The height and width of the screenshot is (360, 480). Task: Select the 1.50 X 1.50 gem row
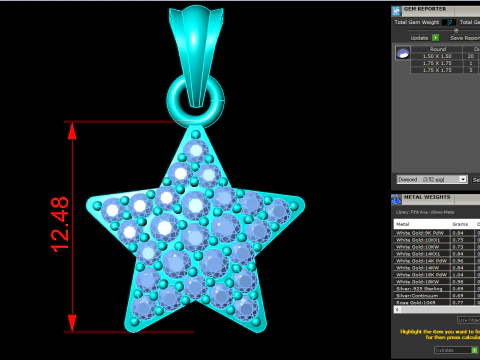click(x=445, y=56)
